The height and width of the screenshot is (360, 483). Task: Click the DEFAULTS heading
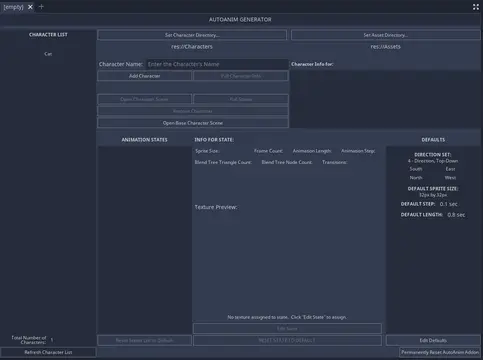tap(433, 140)
